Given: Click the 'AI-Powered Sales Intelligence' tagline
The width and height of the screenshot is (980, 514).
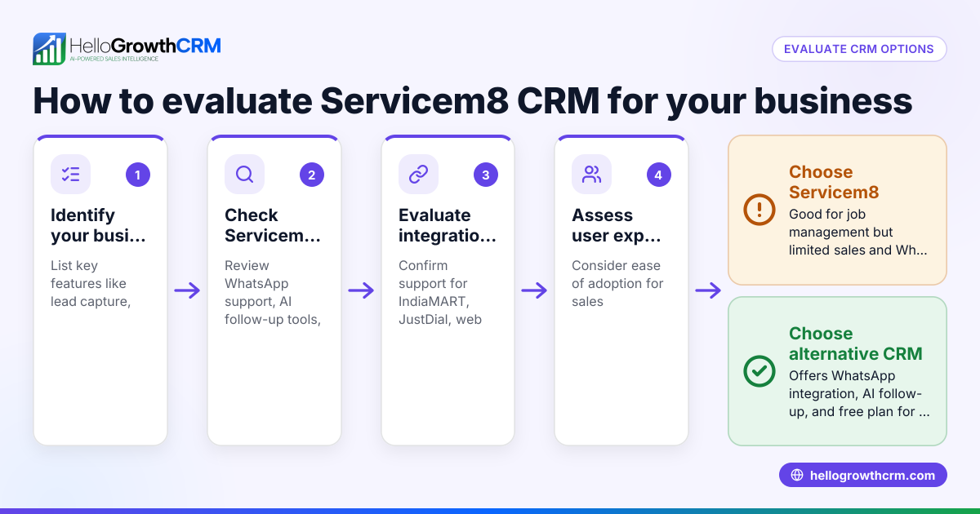Looking at the screenshot, I should [114, 60].
